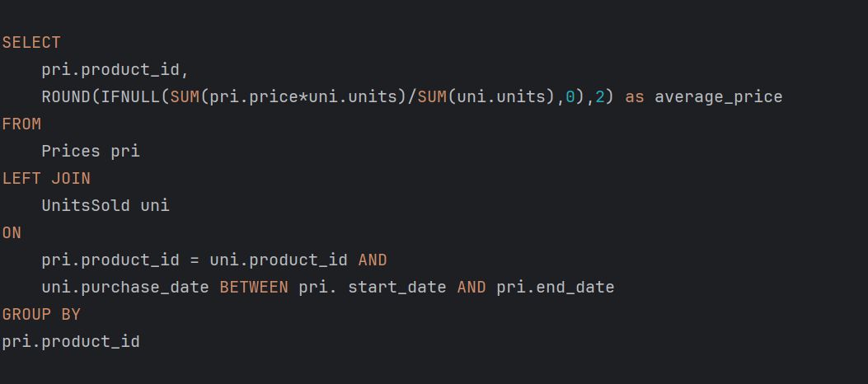The image size is (868, 384).
Task: Click the SELECT keyword on the first line
Action: click(31, 43)
